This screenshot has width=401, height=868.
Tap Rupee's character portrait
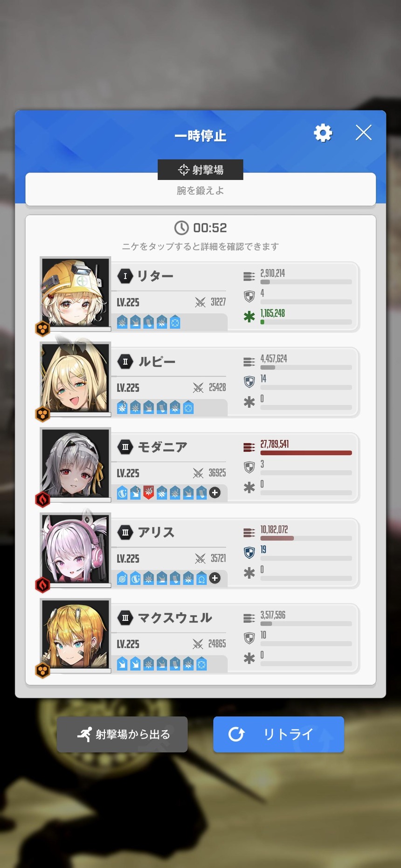75,377
